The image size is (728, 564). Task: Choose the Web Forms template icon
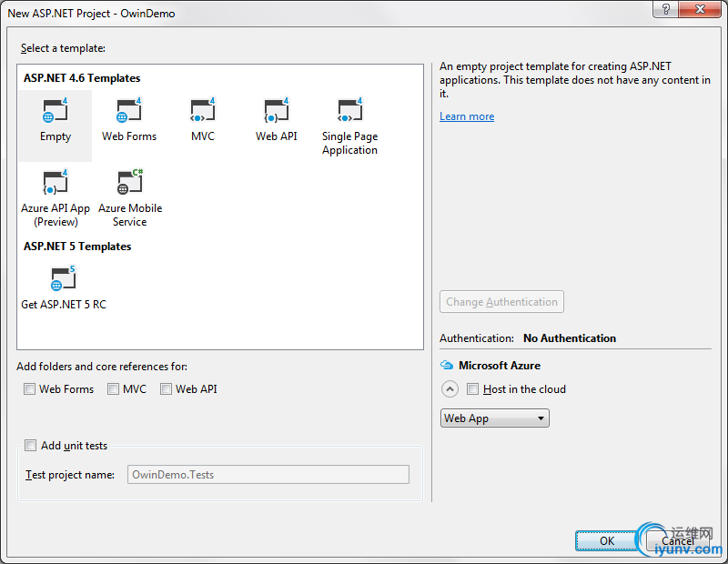pos(129,111)
